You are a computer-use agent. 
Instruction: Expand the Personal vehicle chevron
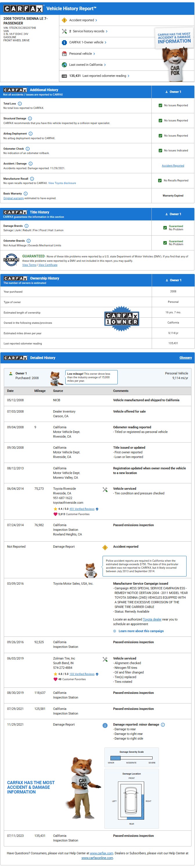(94, 54)
